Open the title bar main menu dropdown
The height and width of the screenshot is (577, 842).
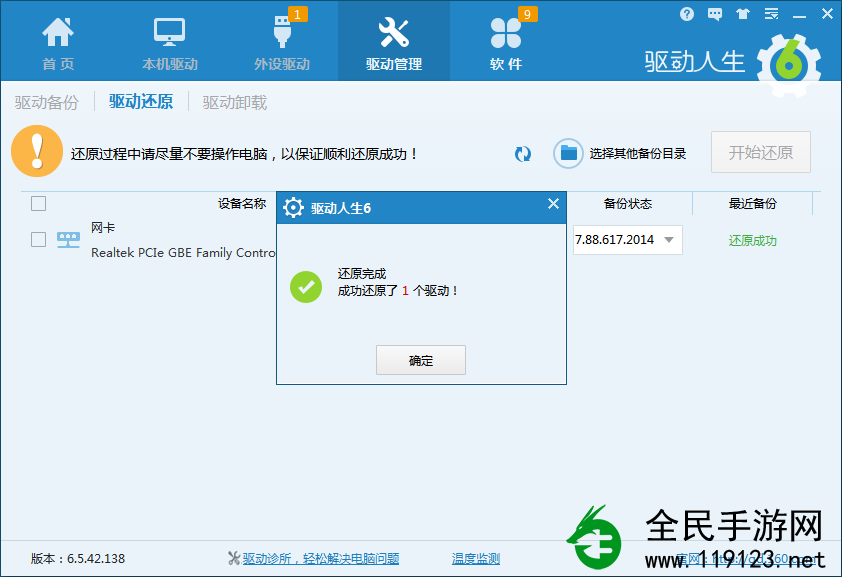[x=770, y=13]
